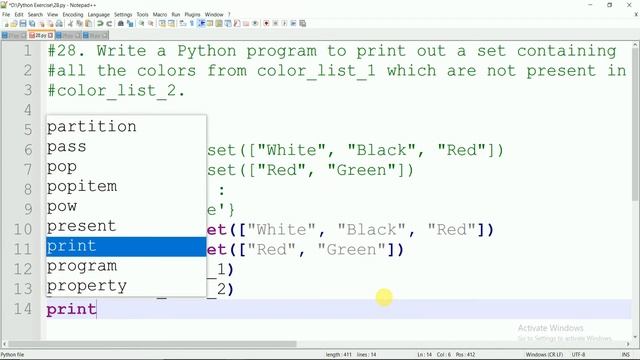The image size is (640, 360).
Task: Click the Paste toolbar icon
Action: click(88, 24)
